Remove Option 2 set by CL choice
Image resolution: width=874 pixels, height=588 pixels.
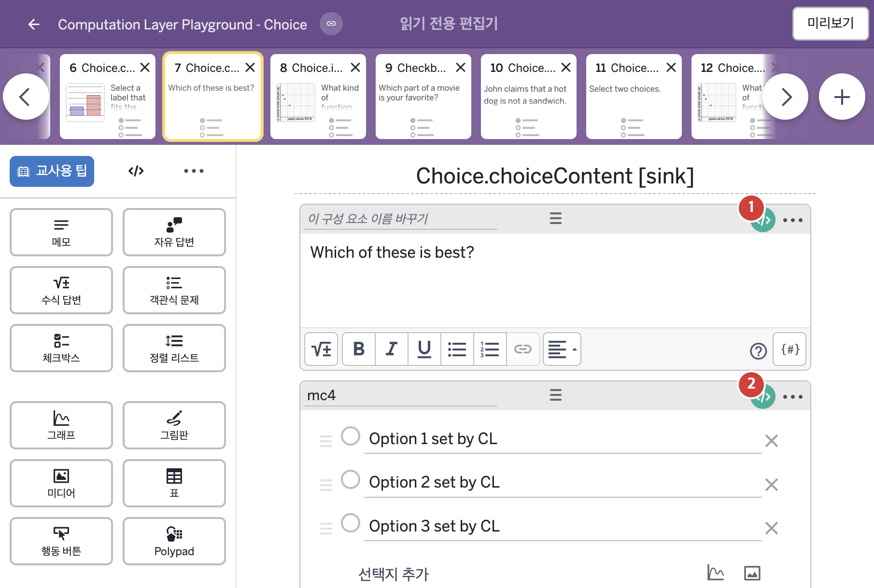click(x=772, y=485)
